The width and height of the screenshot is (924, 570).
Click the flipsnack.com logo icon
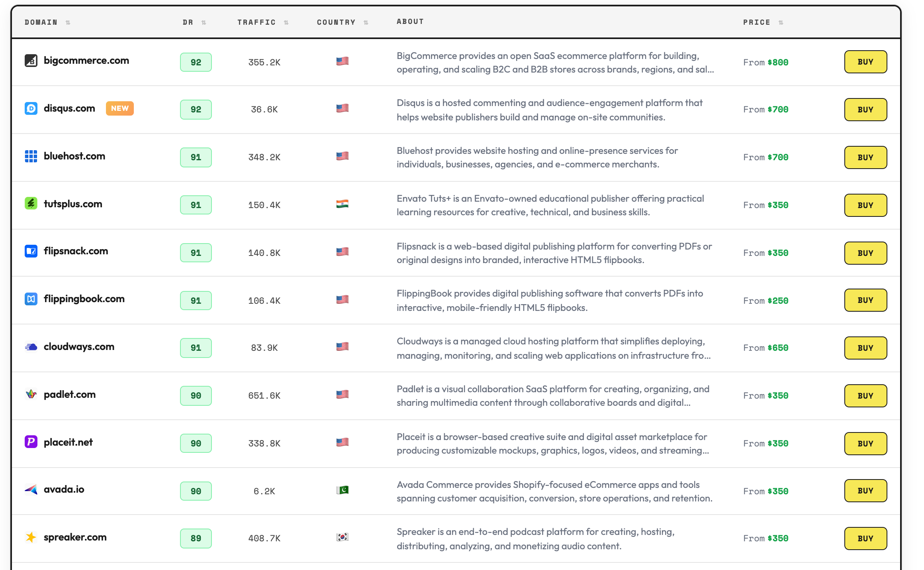tap(31, 251)
